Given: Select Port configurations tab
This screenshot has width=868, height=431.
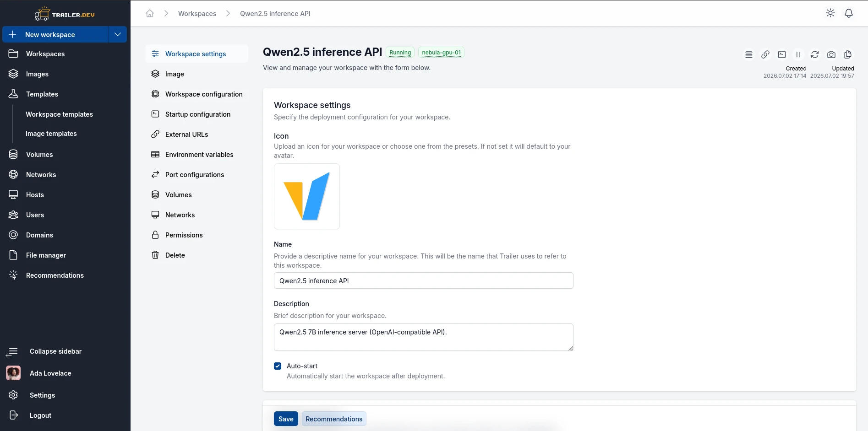Looking at the screenshot, I should point(197,175).
